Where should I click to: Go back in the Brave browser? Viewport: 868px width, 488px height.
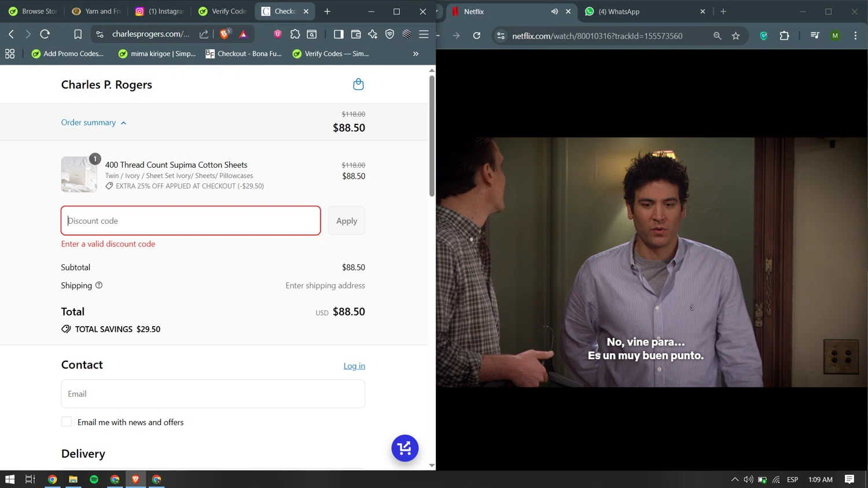point(11,34)
